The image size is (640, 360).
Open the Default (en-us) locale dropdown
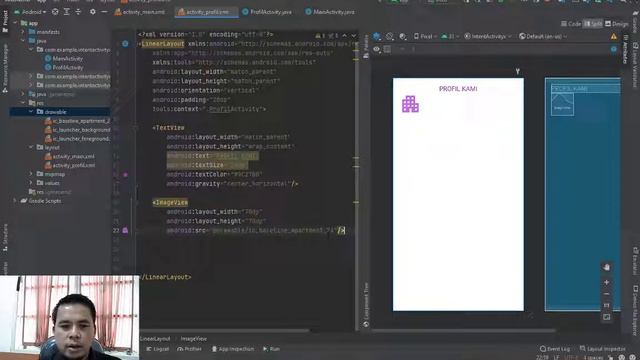[x=543, y=36]
